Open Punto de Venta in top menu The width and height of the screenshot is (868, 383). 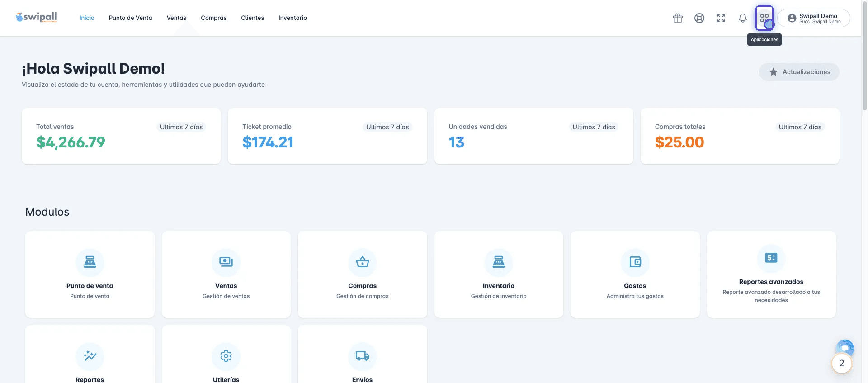pyautogui.click(x=131, y=18)
